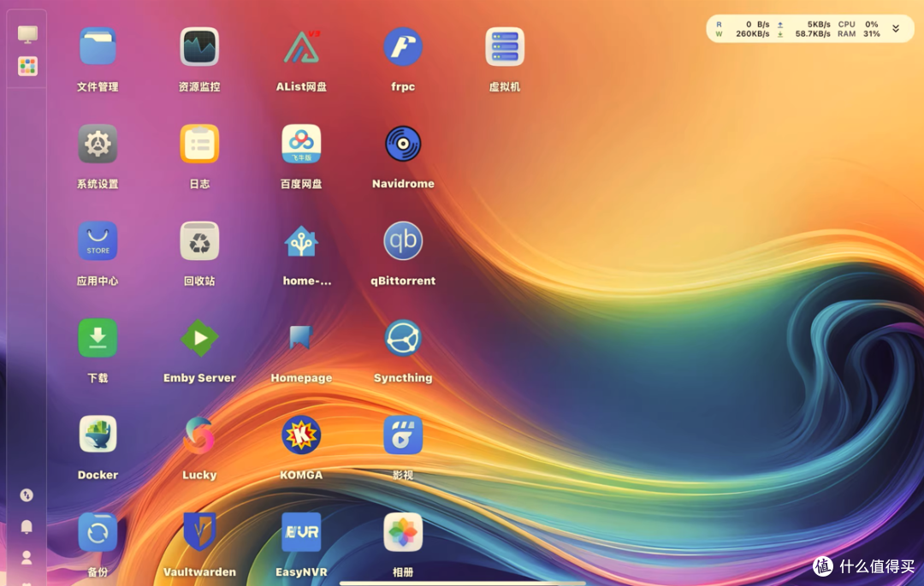Screen dimensions: 924x586
Task: Click the disk read 0 B/s value
Action: pos(758,24)
